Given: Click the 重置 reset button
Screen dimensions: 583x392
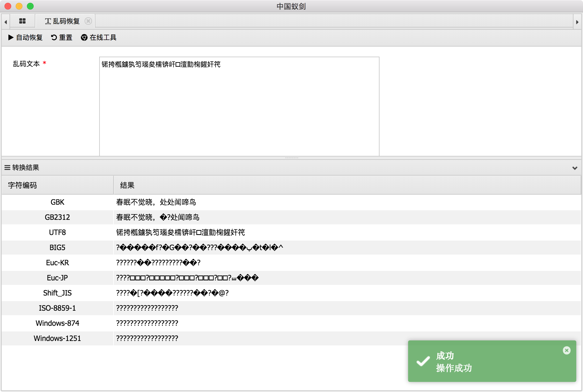Looking at the screenshot, I should (62, 37).
